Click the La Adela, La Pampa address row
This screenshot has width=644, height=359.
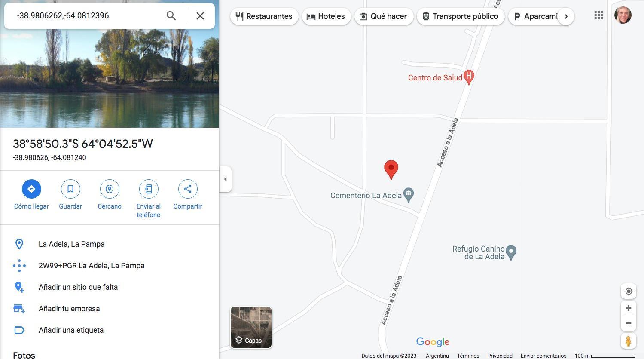(x=110, y=244)
